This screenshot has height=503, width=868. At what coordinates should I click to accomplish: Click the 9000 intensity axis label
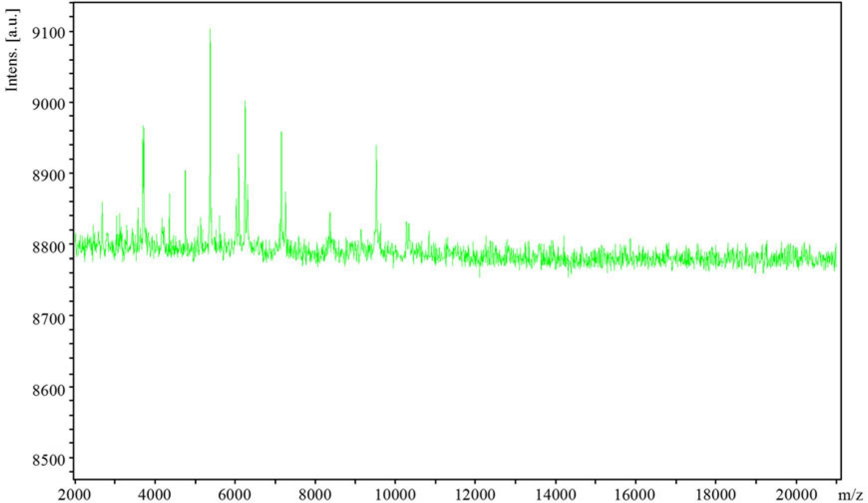pyautogui.click(x=48, y=104)
